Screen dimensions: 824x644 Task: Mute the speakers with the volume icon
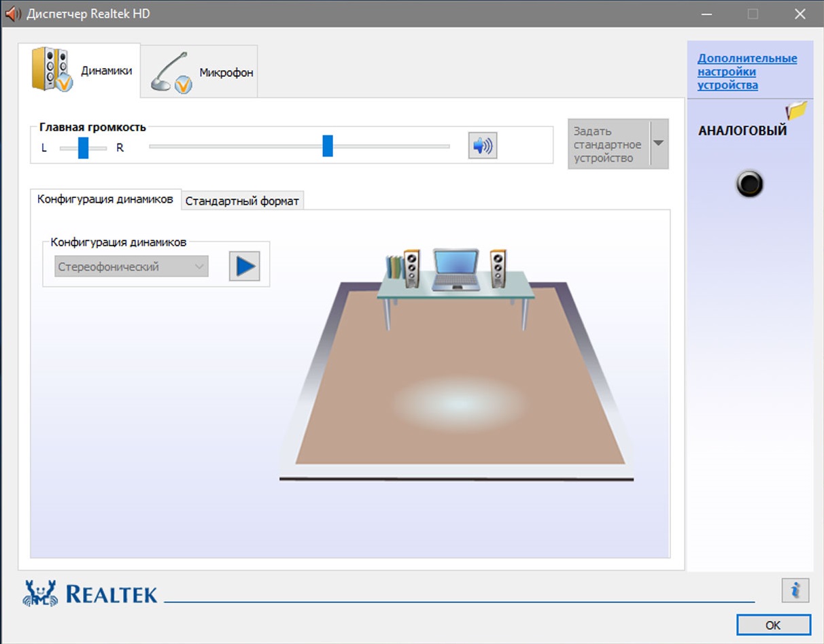[483, 146]
